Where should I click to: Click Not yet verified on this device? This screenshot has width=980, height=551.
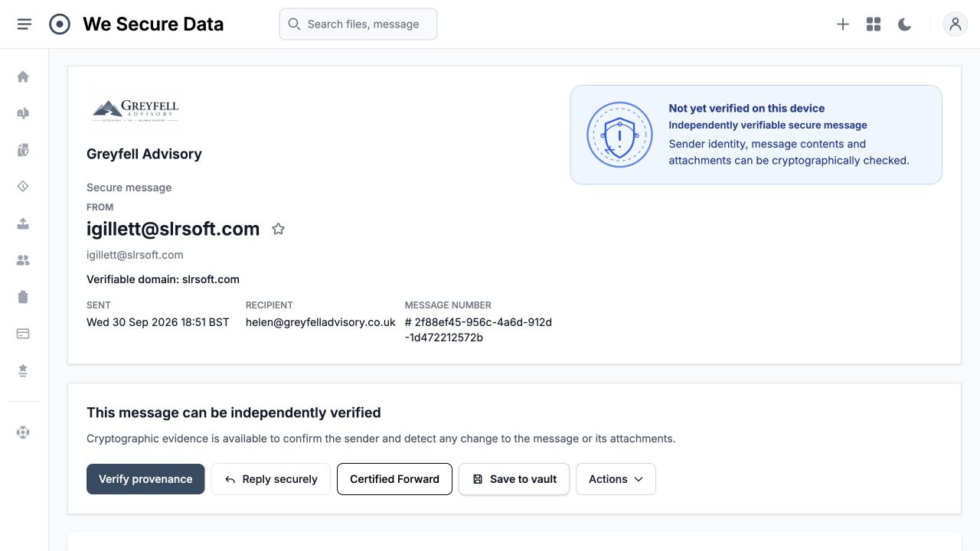(x=746, y=109)
